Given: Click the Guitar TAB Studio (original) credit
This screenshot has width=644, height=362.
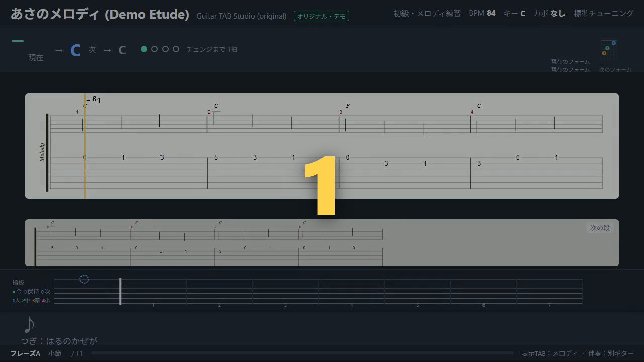Looking at the screenshot, I should pyautogui.click(x=242, y=16).
